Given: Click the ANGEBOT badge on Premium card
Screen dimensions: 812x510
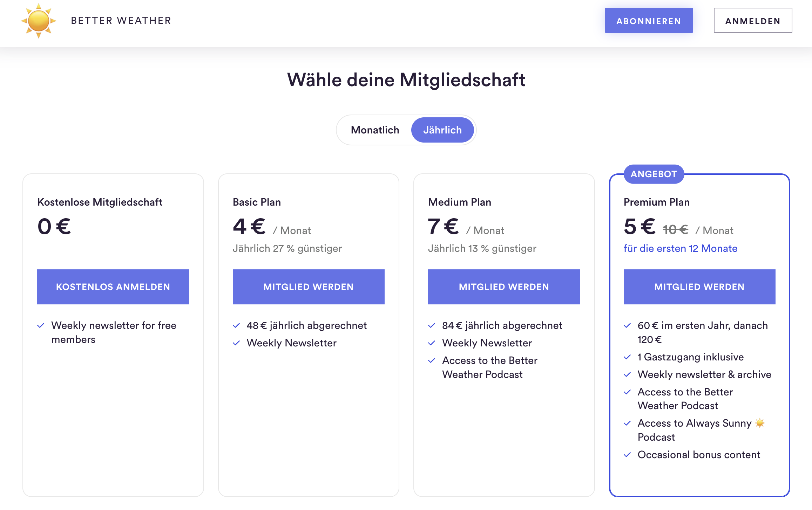Looking at the screenshot, I should (654, 174).
